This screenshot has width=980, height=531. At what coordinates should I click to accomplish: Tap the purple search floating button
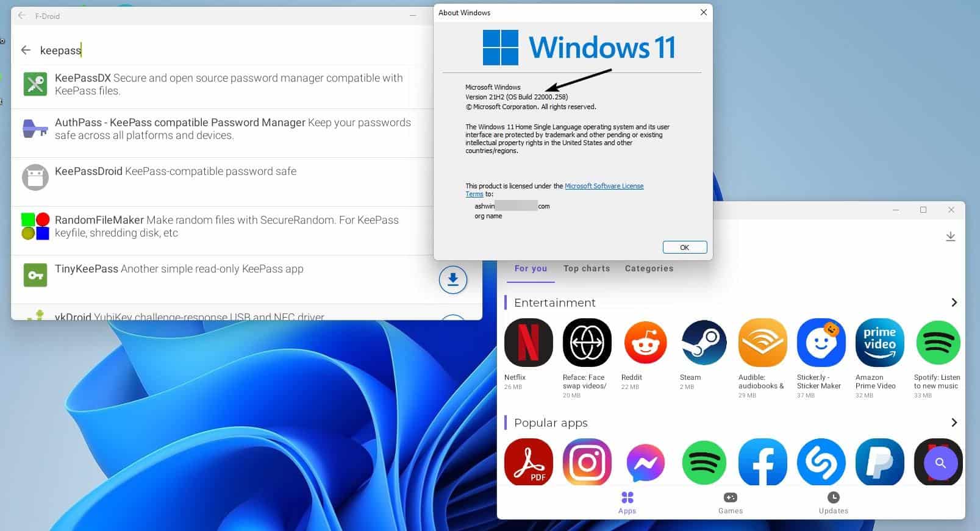click(x=940, y=463)
